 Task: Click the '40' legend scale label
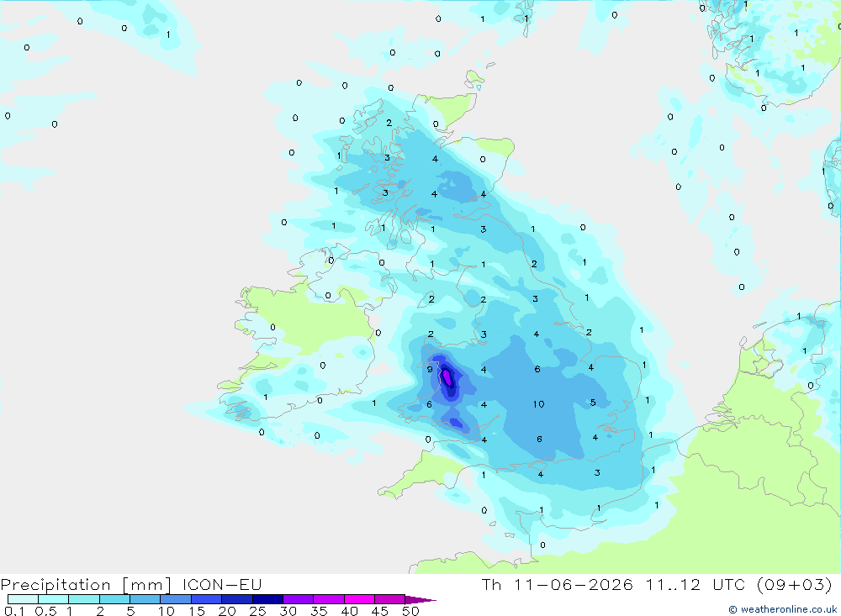pos(350,611)
